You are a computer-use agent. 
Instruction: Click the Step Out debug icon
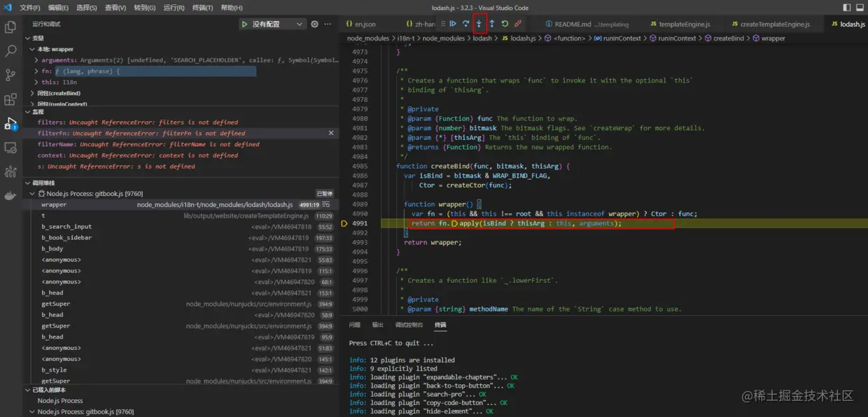(491, 24)
